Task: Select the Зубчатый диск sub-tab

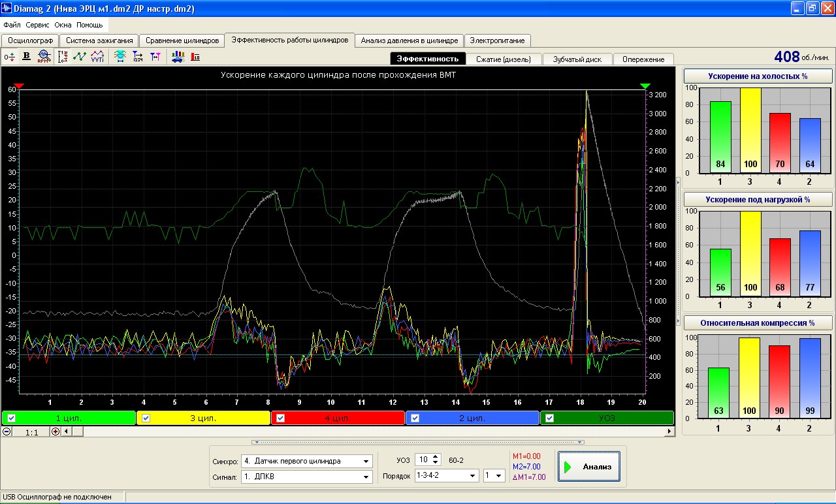Action: 577,59
